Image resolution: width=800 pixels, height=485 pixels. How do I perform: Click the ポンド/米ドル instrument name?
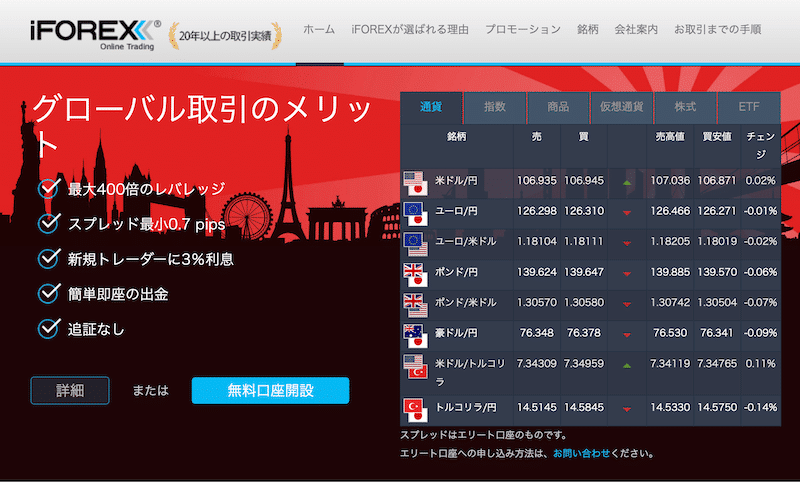[465, 302]
